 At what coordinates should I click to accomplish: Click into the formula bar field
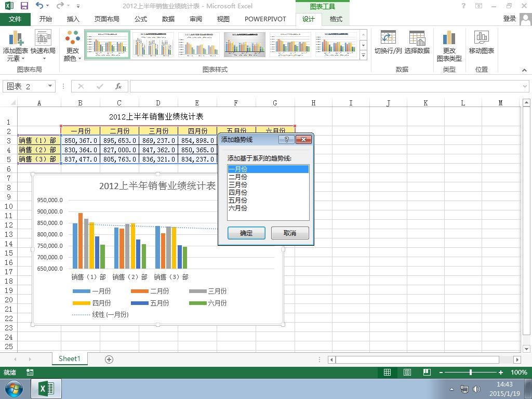326,86
